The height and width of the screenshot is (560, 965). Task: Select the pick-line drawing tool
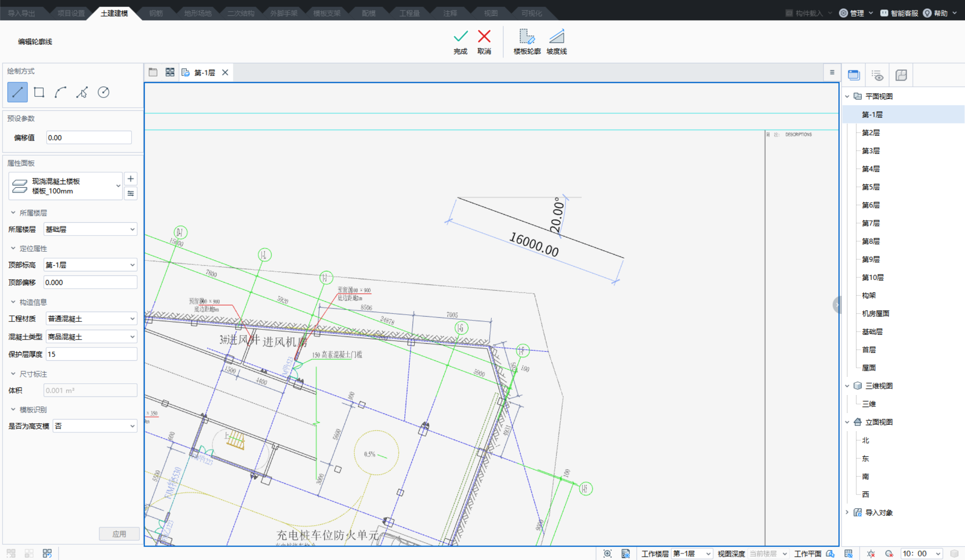click(x=82, y=92)
